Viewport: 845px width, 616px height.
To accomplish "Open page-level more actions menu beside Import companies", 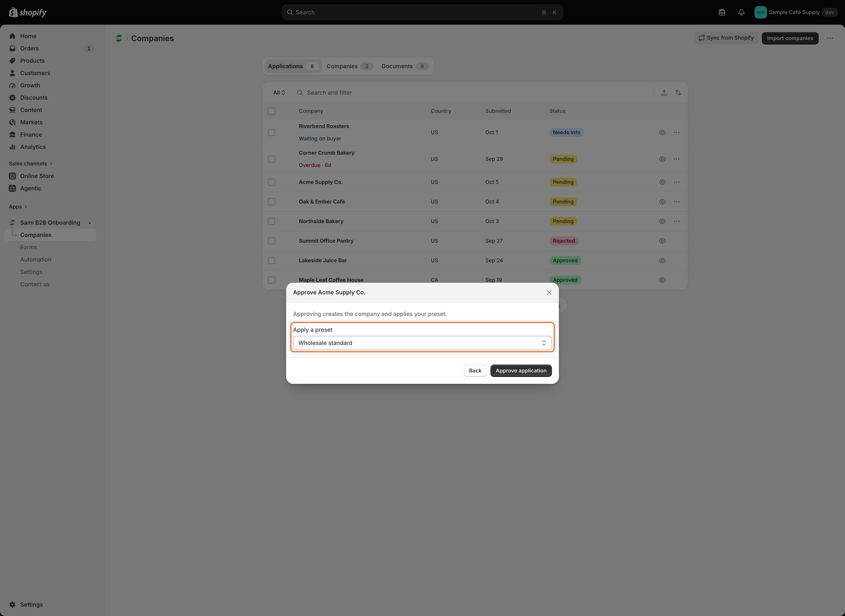I will point(830,38).
